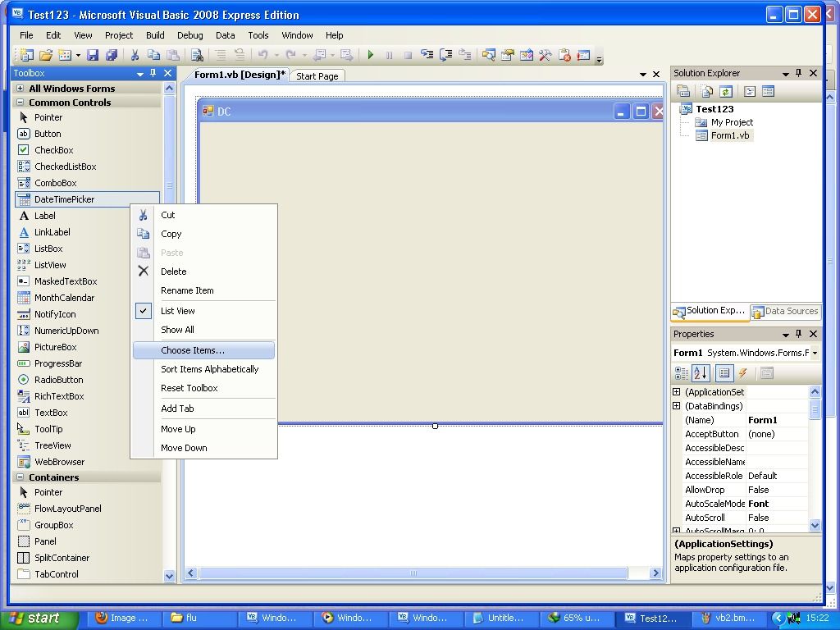Click the Properties grid scroll up arrow
The width and height of the screenshot is (840, 630).
pyautogui.click(x=815, y=391)
